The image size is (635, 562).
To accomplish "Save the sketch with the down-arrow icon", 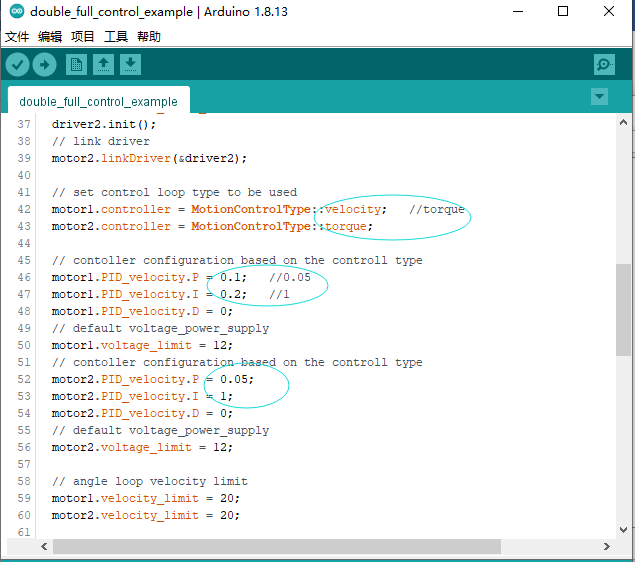I will point(130,64).
